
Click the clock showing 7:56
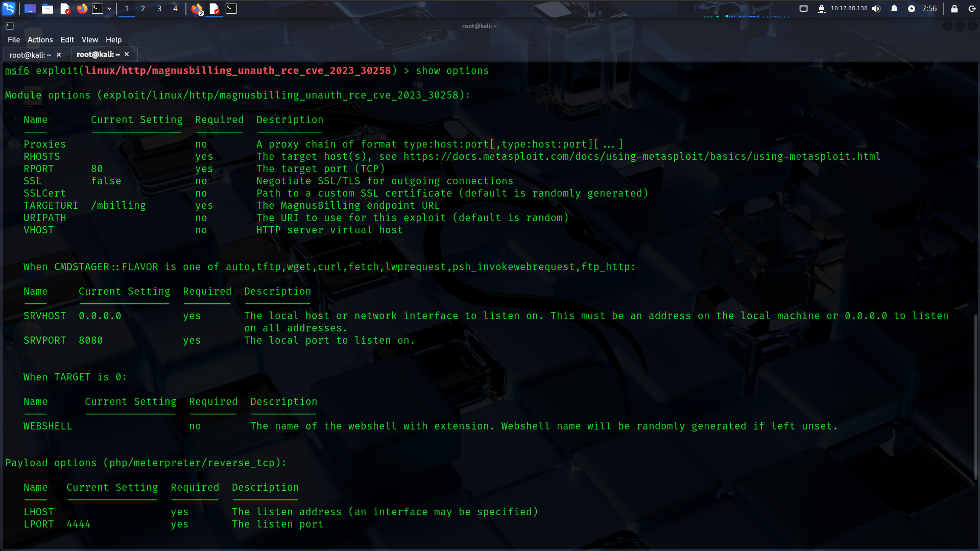(x=929, y=9)
